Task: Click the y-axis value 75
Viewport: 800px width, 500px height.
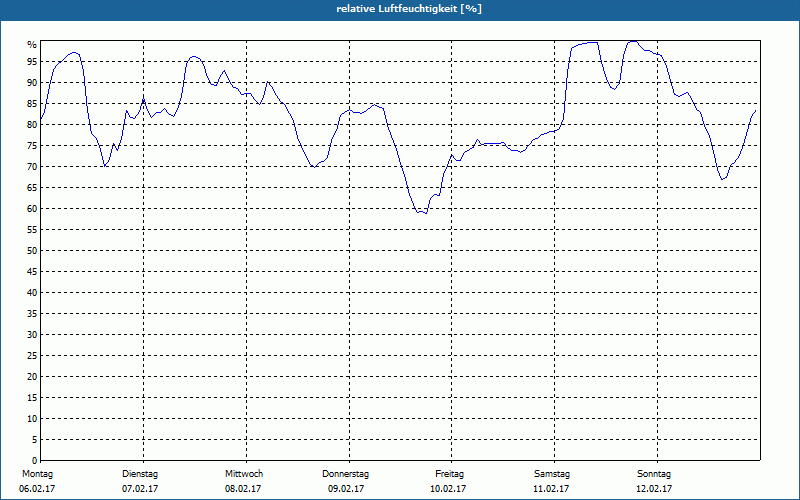Action: tap(32, 145)
